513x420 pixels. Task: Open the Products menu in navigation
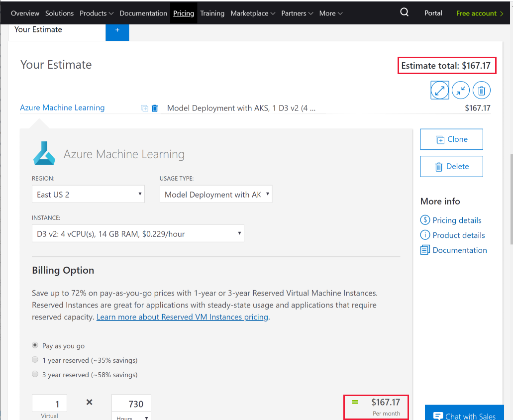(97, 13)
